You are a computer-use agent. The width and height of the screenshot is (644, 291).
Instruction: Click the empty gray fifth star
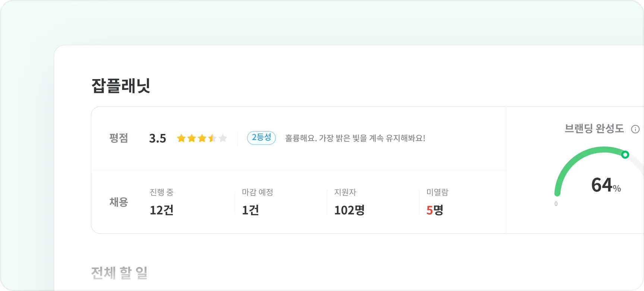(223, 138)
